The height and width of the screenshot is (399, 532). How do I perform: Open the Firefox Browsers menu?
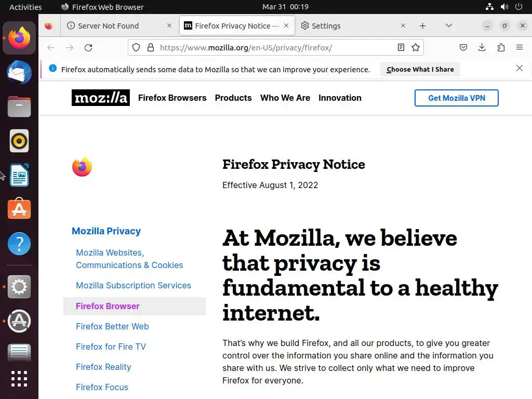point(172,98)
